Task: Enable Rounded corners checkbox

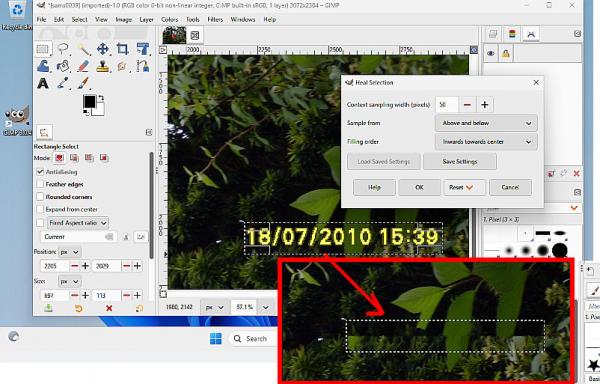Action: [40, 197]
